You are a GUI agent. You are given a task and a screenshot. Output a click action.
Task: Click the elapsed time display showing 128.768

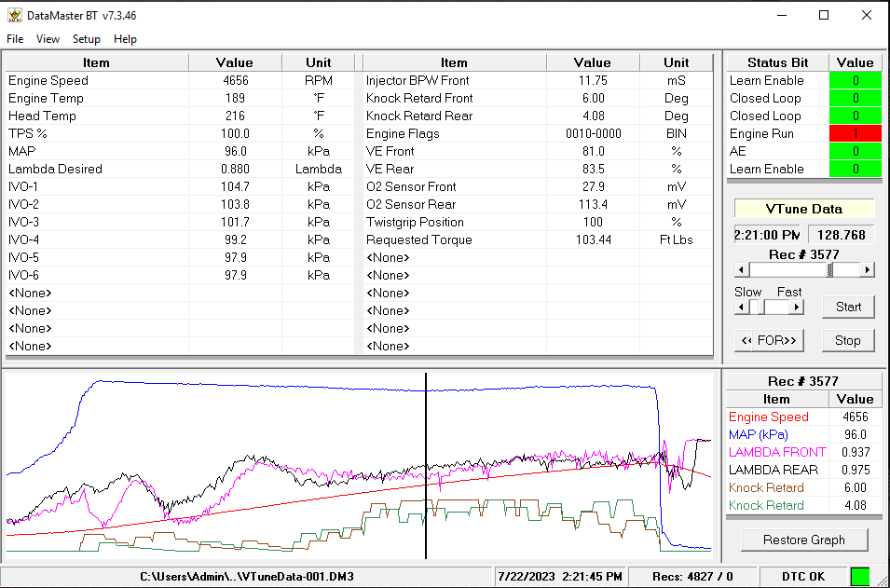tap(840, 236)
